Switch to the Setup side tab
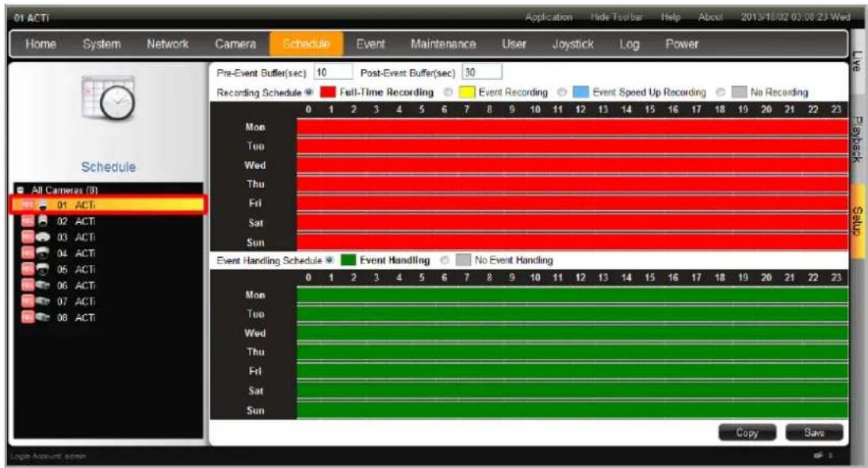Viewport: 868px width, 468px height. [856, 221]
